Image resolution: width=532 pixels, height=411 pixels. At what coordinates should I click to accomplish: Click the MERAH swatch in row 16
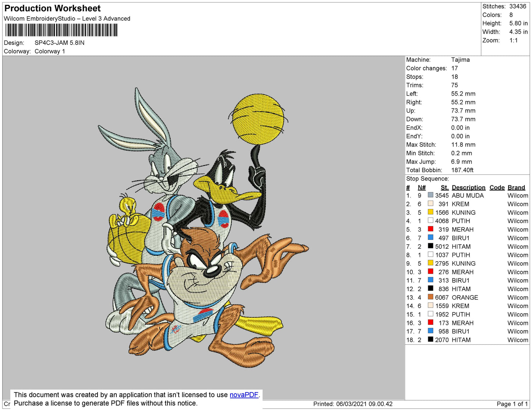(430, 322)
